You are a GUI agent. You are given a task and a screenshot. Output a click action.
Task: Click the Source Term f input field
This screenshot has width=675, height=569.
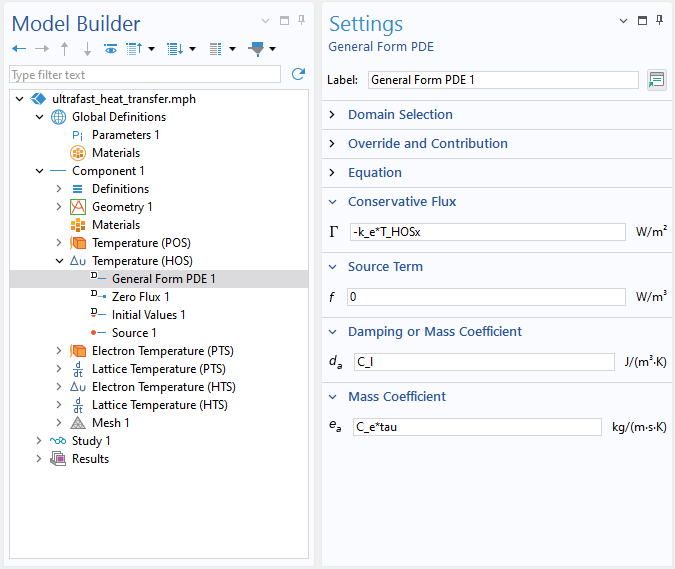point(486,297)
